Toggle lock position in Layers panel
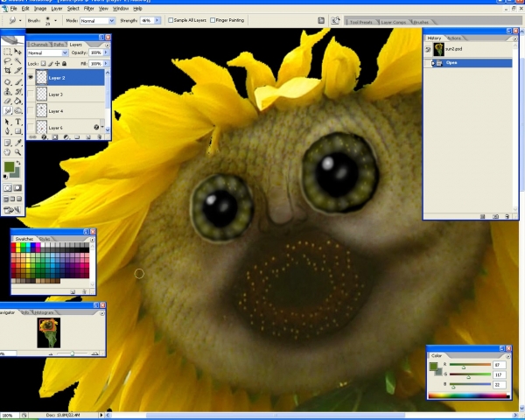 [57, 63]
